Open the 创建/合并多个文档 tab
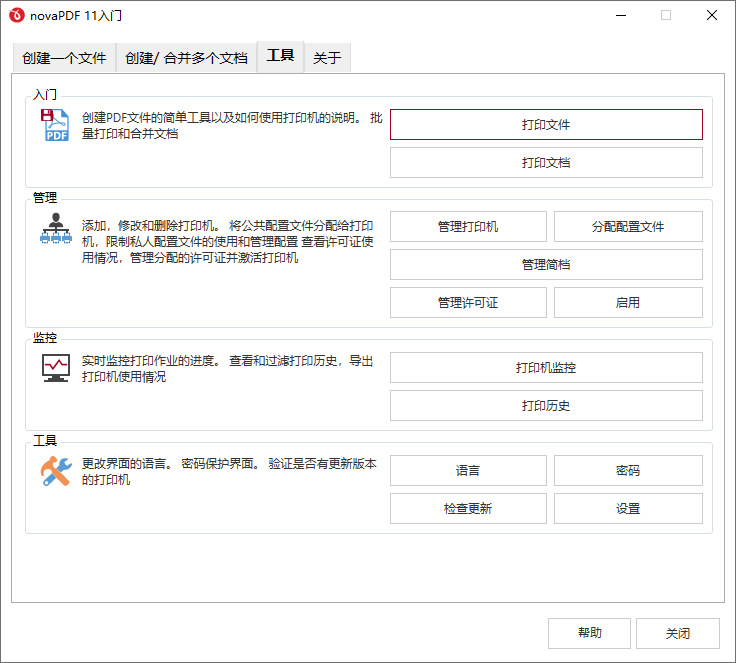 186,58
